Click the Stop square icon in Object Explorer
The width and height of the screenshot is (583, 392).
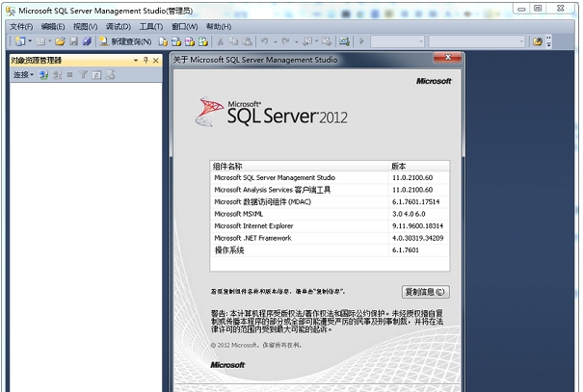70,75
